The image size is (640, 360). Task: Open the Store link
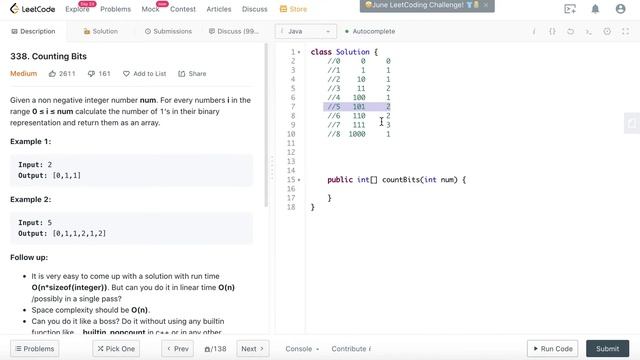point(293,9)
